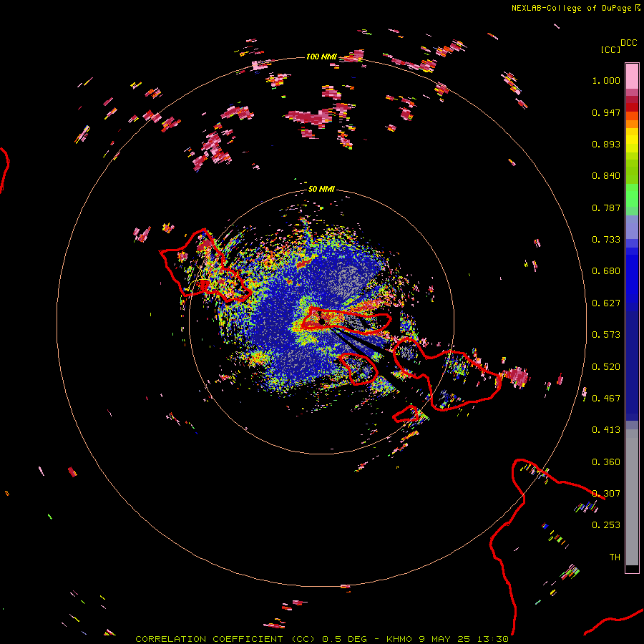Image resolution: width=644 pixels, height=644 pixels.
Task: Click the 0.947 colorbar value
Action: pos(606,112)
